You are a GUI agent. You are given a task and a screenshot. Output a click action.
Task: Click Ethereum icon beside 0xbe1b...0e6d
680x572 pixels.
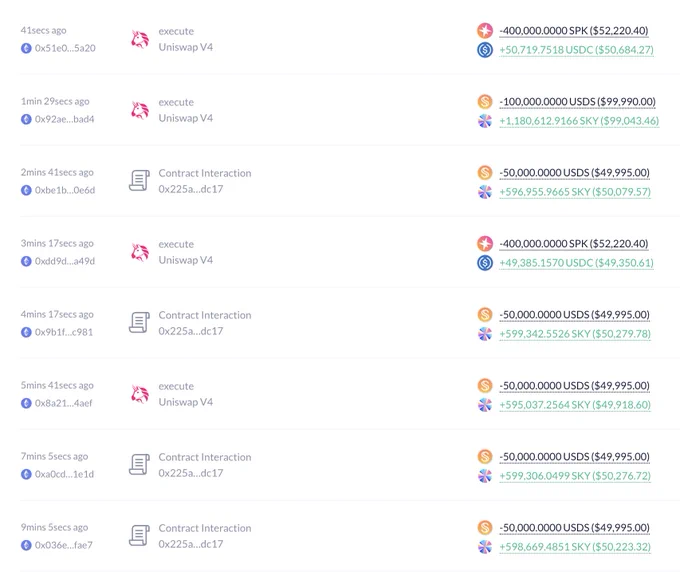(x=26, y=190)
